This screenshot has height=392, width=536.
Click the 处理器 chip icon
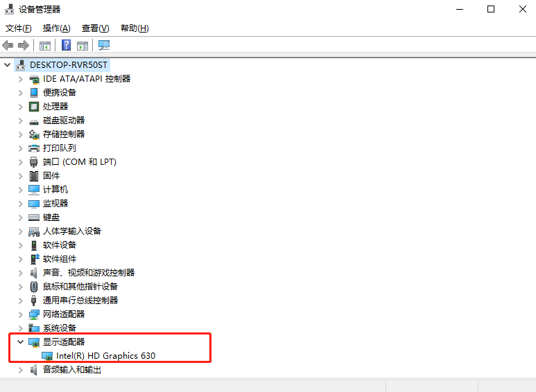pyautogui.click(x=34, y=107)
